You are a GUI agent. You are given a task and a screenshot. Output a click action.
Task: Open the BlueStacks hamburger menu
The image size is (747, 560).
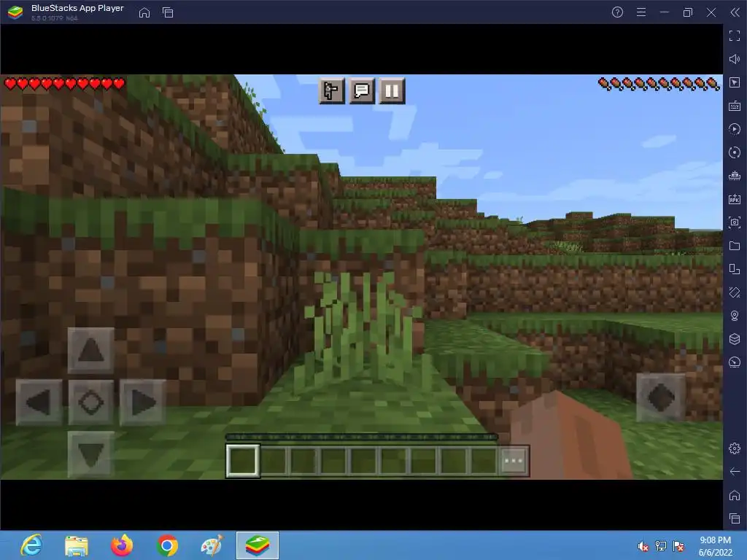coord(641,12)
